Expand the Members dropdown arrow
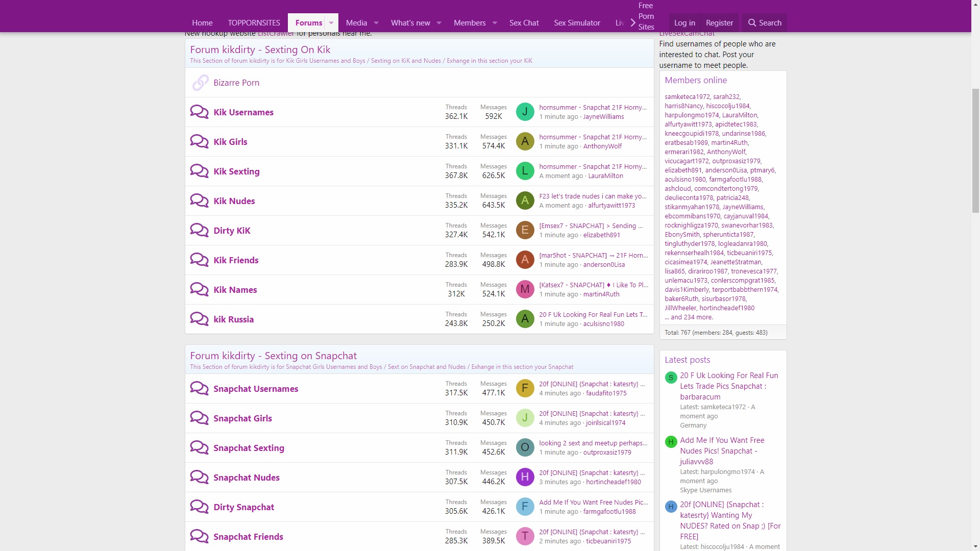The height and width of the screenshot is (551, 980). pos(495,23)
